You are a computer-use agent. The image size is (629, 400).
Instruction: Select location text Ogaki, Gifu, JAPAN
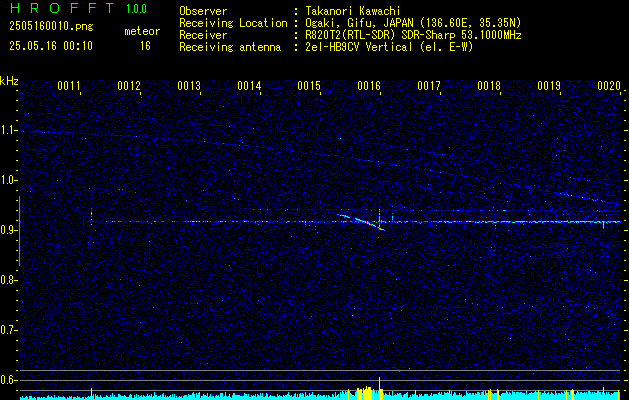[x=360, y=23]
